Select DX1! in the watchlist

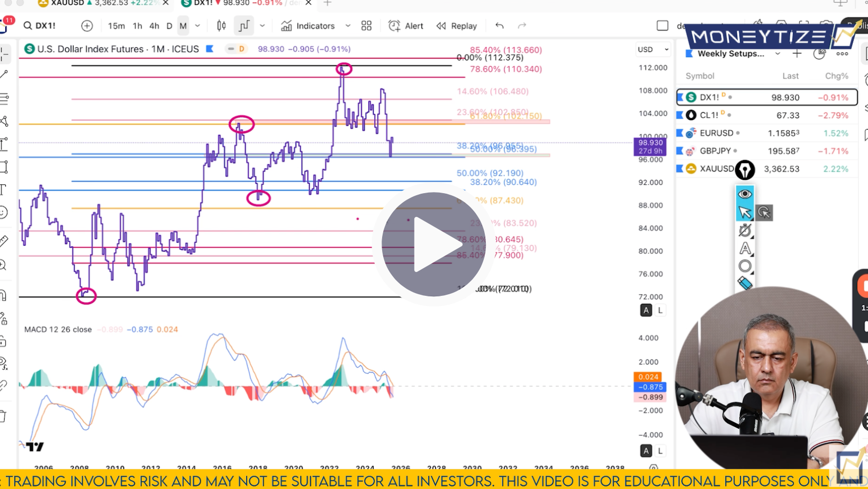pos(767,97)
